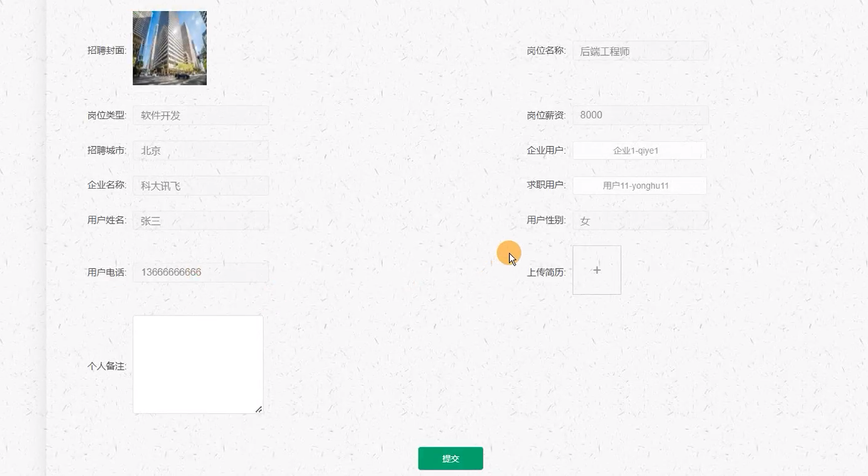
Task: Click the 用户电话 field with 13666666666
Action: coord(201,272)
